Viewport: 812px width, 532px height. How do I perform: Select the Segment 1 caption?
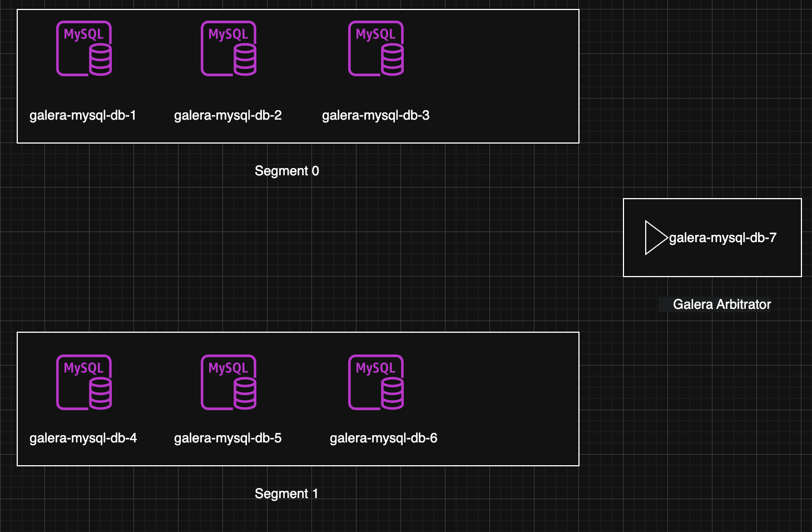[286, 494]
